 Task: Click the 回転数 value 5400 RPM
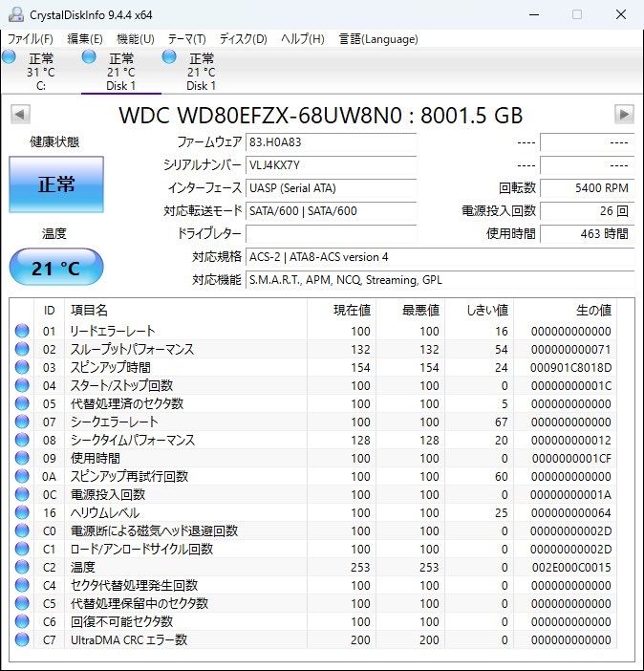587,188
